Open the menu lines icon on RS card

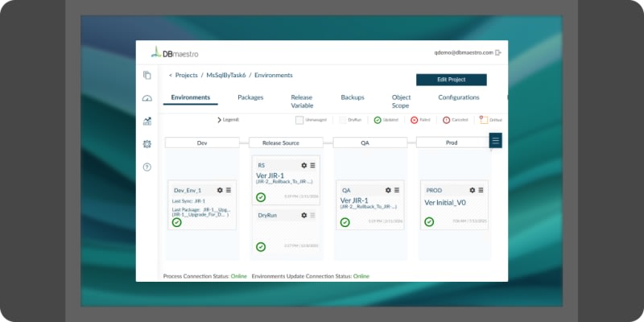(x=312, y=165)
